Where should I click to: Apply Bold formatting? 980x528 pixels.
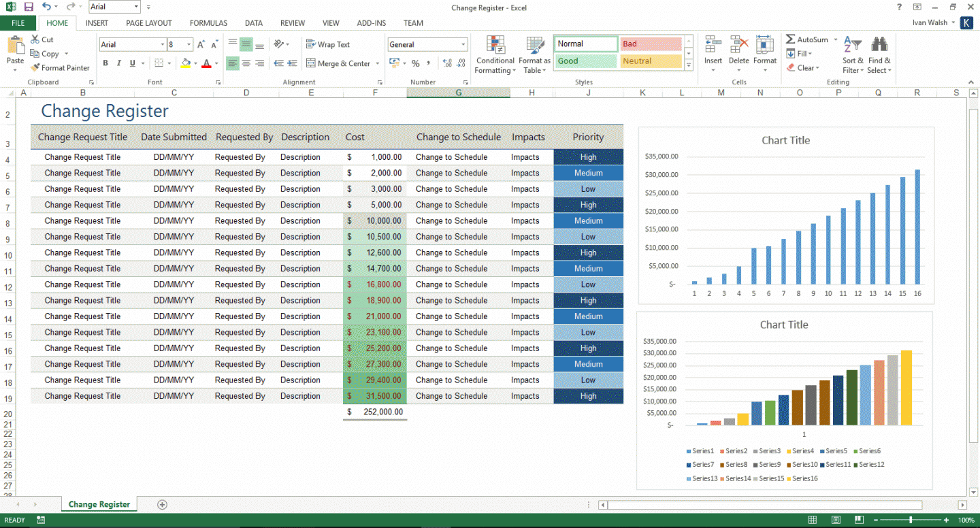tap(105, 63)
